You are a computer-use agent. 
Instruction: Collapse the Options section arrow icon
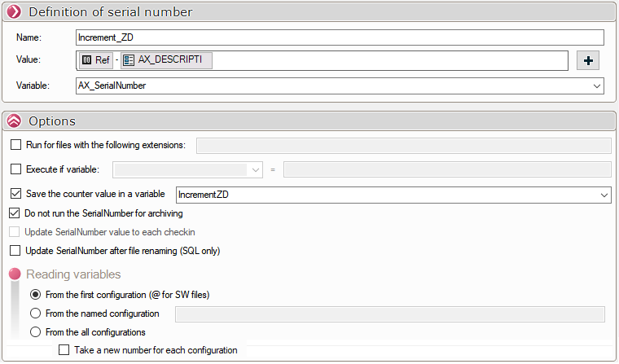coord(14,121)
